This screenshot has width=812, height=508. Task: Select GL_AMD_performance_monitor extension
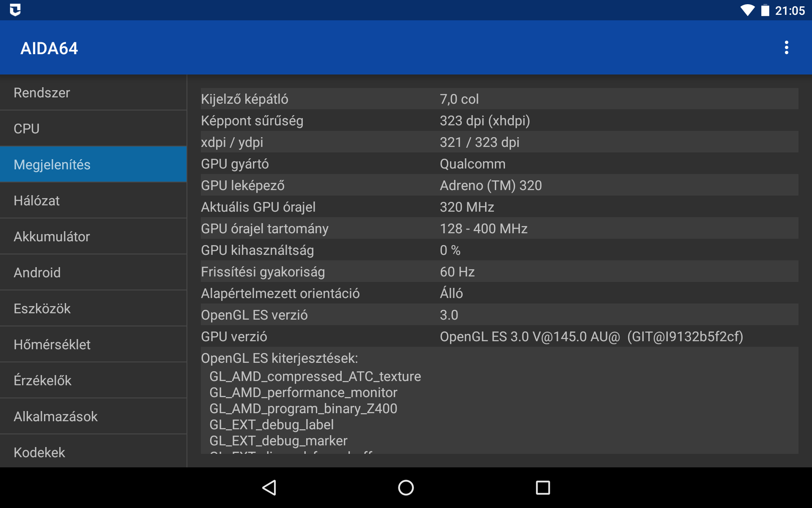[303, 392]
